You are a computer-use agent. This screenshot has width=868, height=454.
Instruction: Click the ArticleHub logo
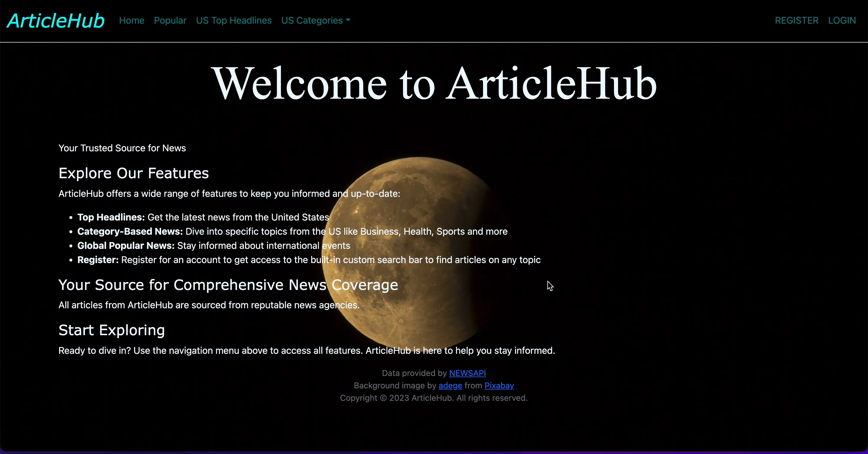point(55,21)
